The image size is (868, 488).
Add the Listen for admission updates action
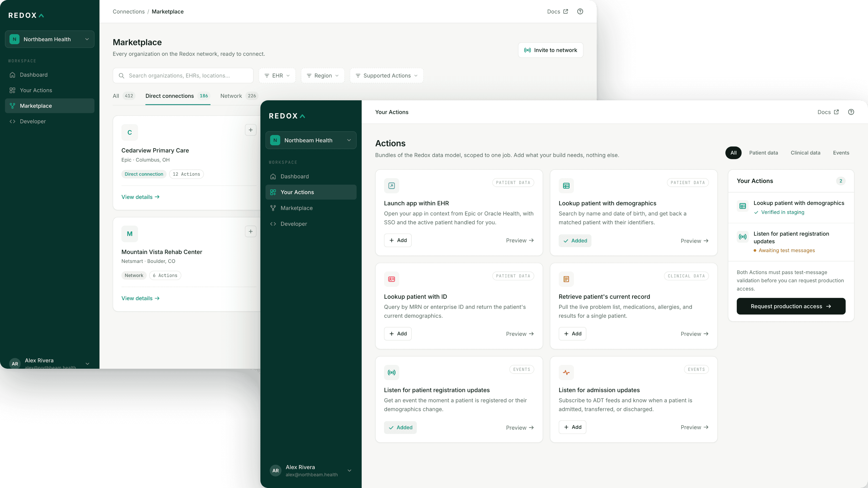[572, 427]
